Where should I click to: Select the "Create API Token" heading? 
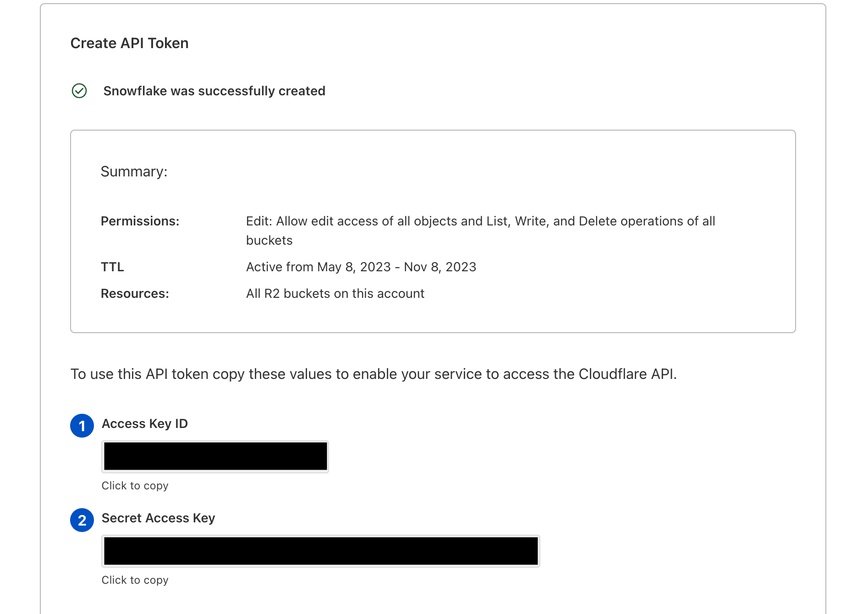coord(130,43)
